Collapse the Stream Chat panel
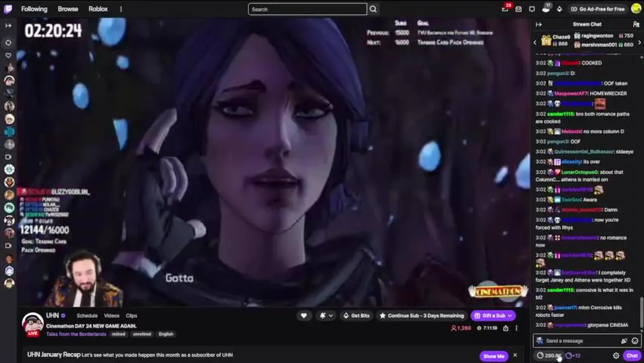 [x=539, y=24]
